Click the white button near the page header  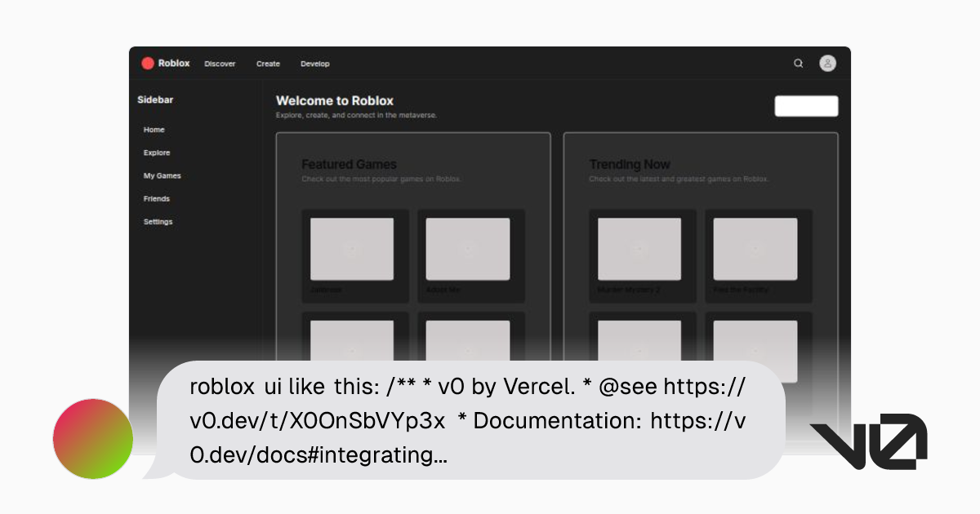coord(806,106)
